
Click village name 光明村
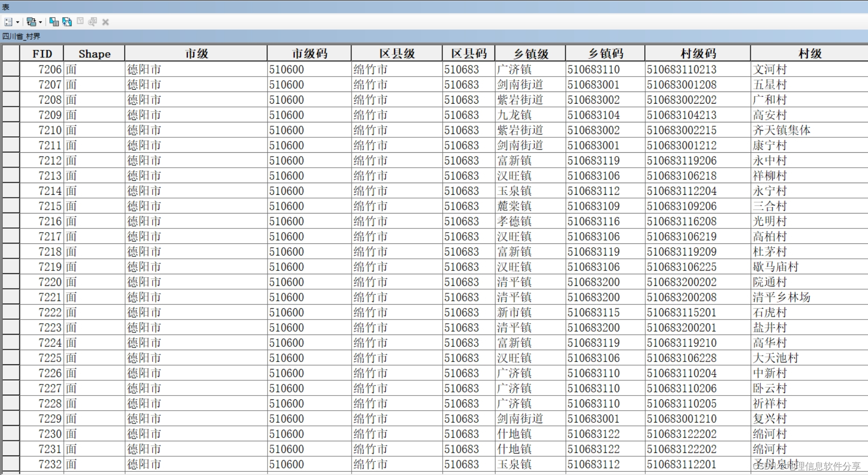(x=770, y=221)
